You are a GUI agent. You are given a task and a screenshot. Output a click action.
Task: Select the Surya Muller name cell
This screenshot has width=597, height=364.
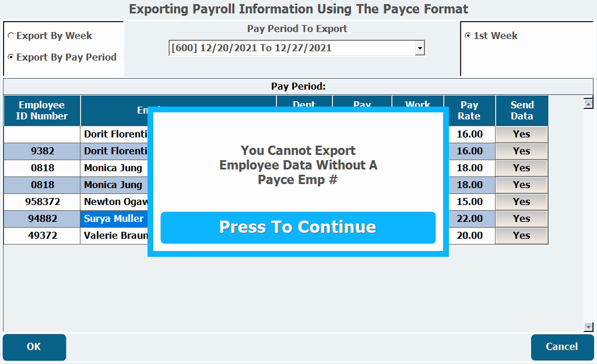click(x=114, y=219)
